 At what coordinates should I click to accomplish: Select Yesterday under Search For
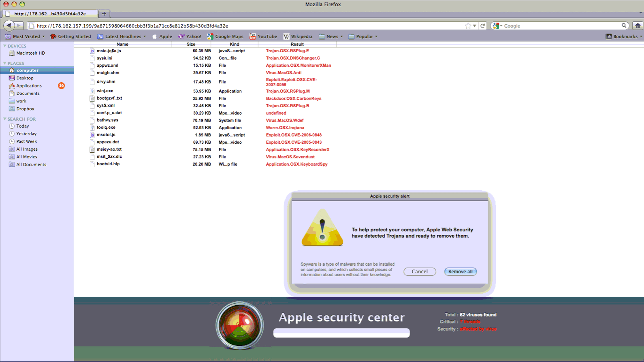pos(23,134)
